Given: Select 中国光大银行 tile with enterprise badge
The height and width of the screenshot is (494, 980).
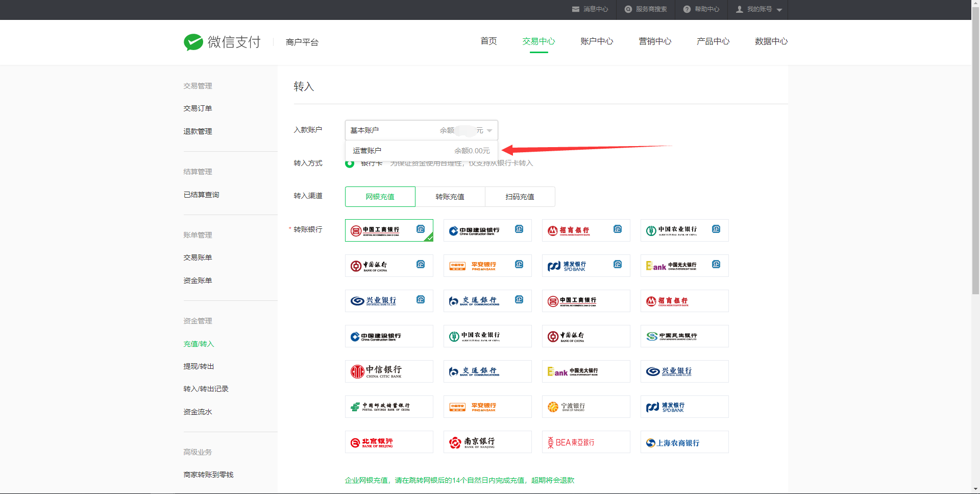Looking at the screenshot, I should pos(684,266).
